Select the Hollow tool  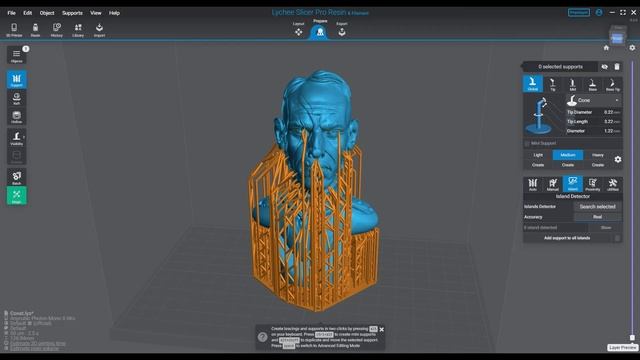pos(17,117)
